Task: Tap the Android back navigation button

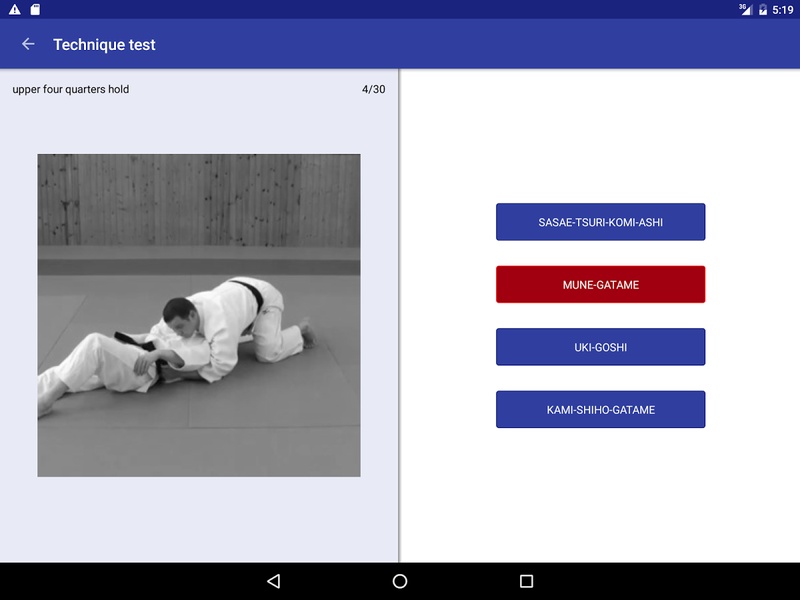Action: (274, 581)
